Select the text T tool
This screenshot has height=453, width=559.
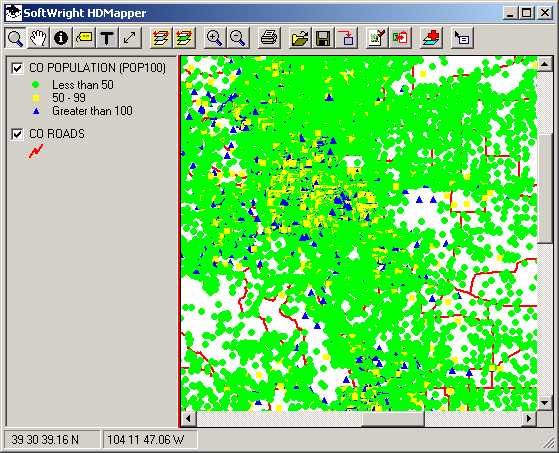coord(107,38)
